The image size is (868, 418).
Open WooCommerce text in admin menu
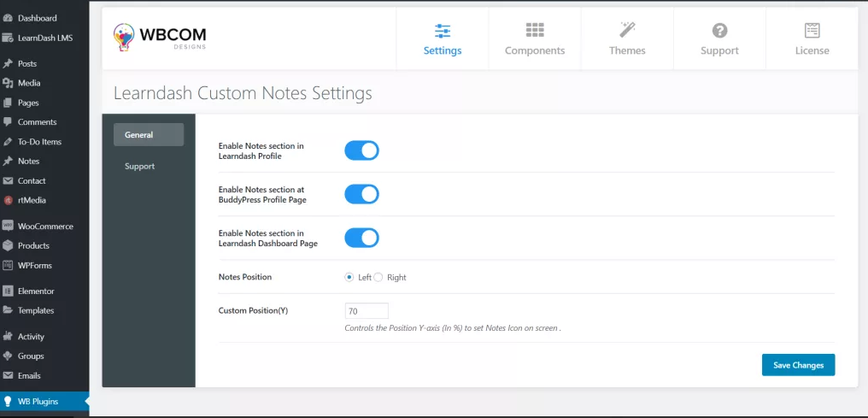(45, 226)
